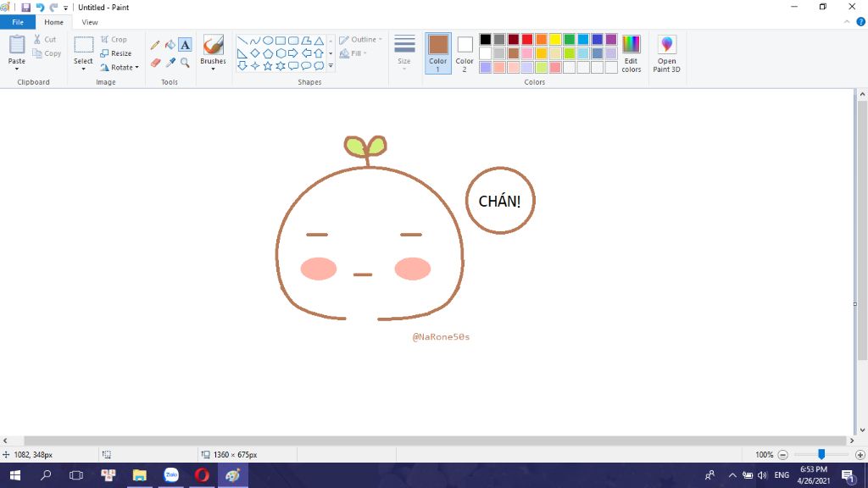The height and width of the screenshot is (488, 868).
Task: Switch to the View tab
Action: [90, 22]
